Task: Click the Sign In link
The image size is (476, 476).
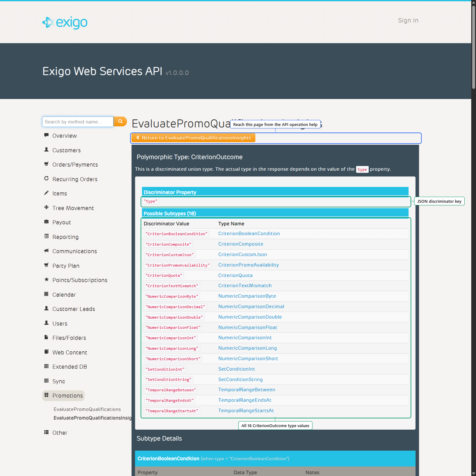Action: [408, 20]
